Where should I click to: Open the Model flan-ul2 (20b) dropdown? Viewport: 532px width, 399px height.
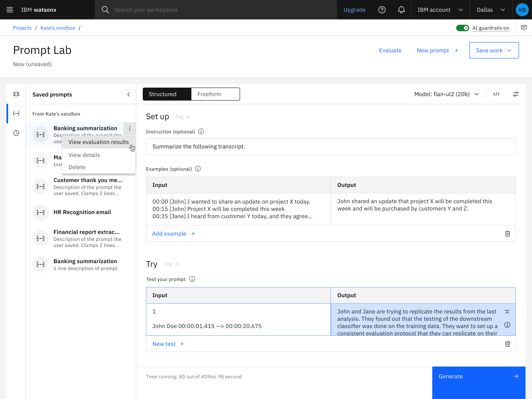click(x=446, y=94)
